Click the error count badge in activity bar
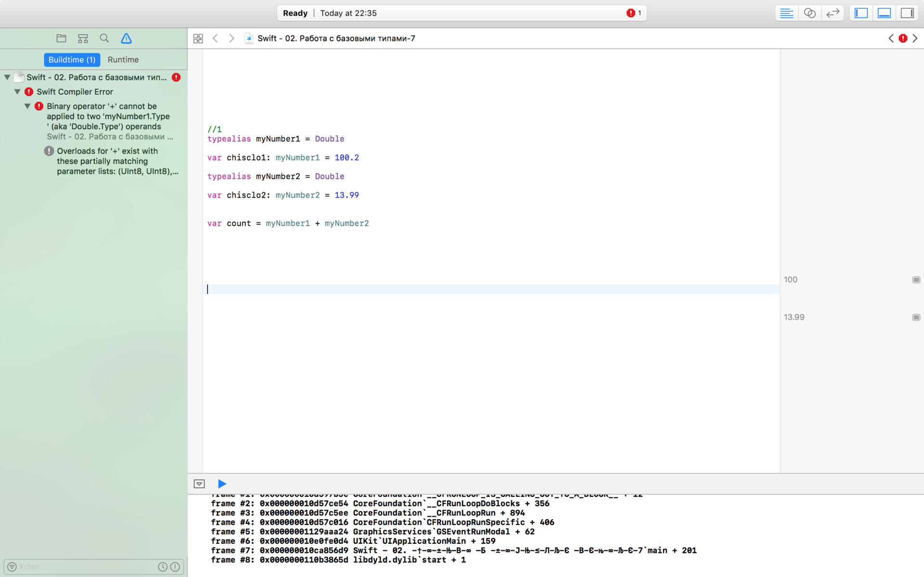The image size is (924, 577). (x=633, y=13)
